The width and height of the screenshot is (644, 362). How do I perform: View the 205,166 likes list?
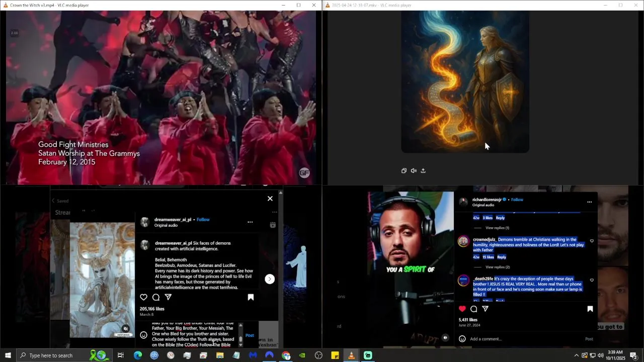tap(152, 309)
